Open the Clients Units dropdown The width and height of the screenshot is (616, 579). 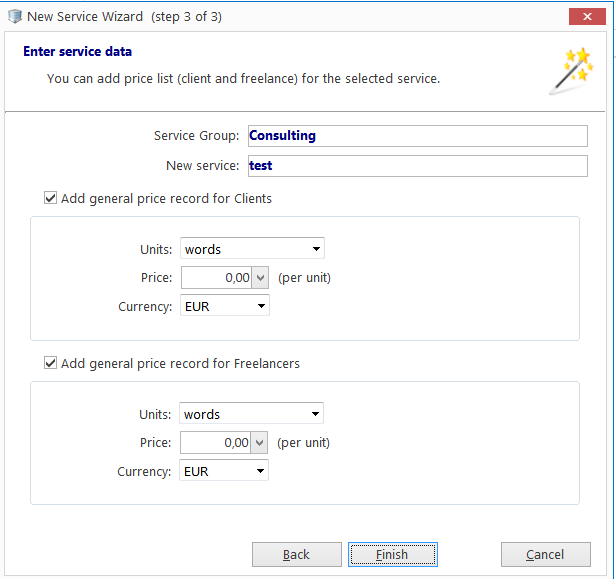[x=252, y=248]
